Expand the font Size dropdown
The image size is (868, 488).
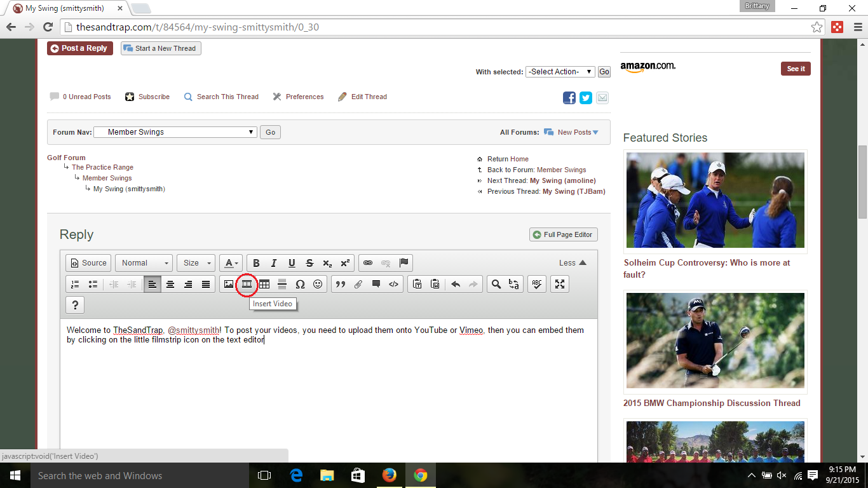click(196, 263)
